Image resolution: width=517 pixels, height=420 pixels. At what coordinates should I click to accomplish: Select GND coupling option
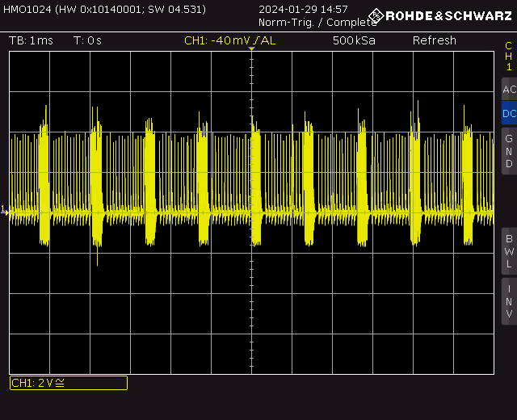[x=509, y=151]
